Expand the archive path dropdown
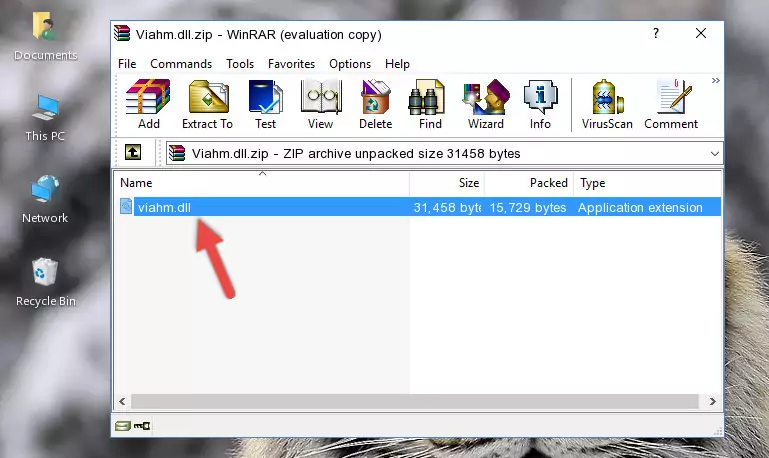Image resolution: width=769 pixels, height=458 pixels. [x=715, y=154]
